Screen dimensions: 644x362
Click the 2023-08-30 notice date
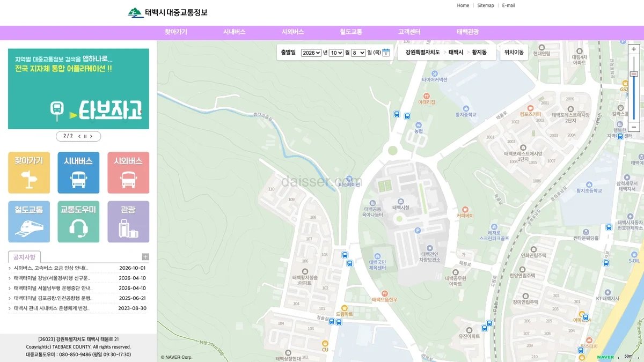click(x=132, y=308)
